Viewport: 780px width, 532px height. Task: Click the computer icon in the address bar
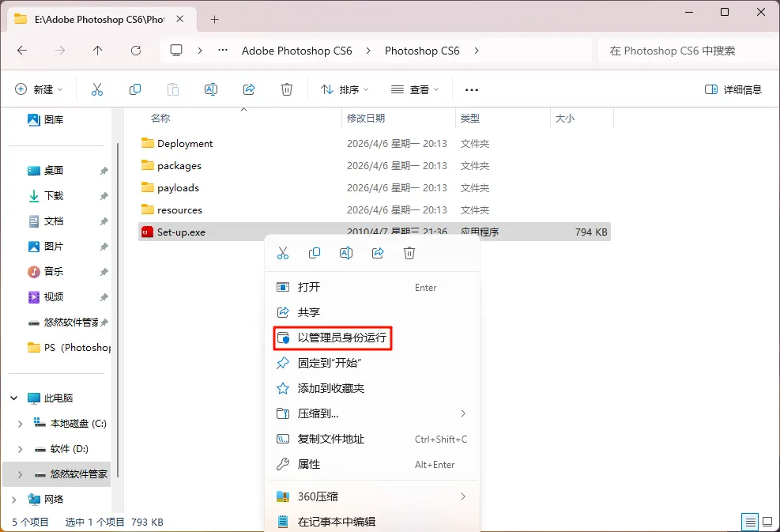tap(176, 51)
